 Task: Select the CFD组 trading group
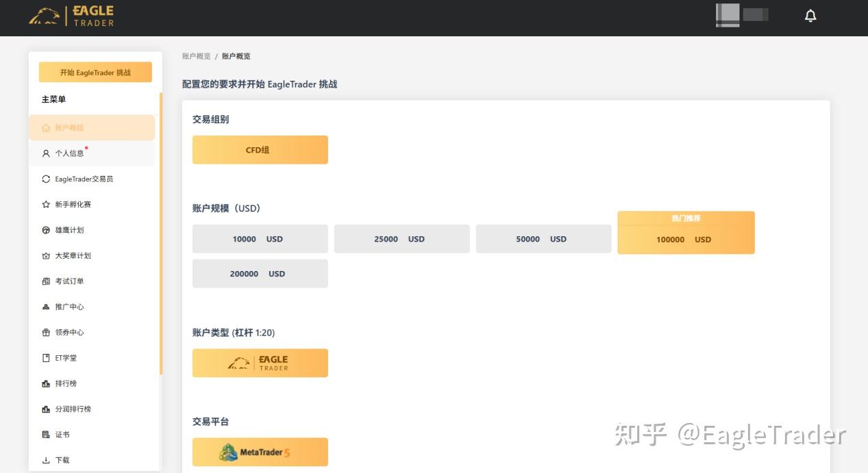click(x=260, y=150)
